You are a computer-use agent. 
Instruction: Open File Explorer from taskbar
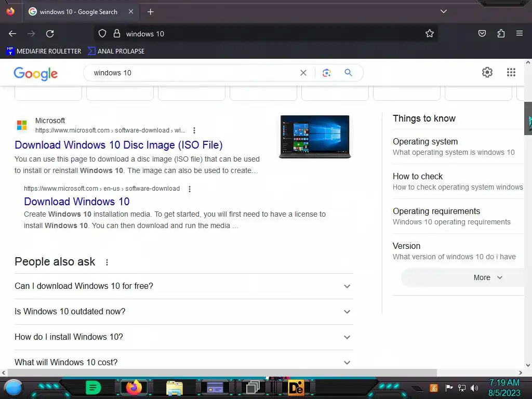[x=175, y=388]
